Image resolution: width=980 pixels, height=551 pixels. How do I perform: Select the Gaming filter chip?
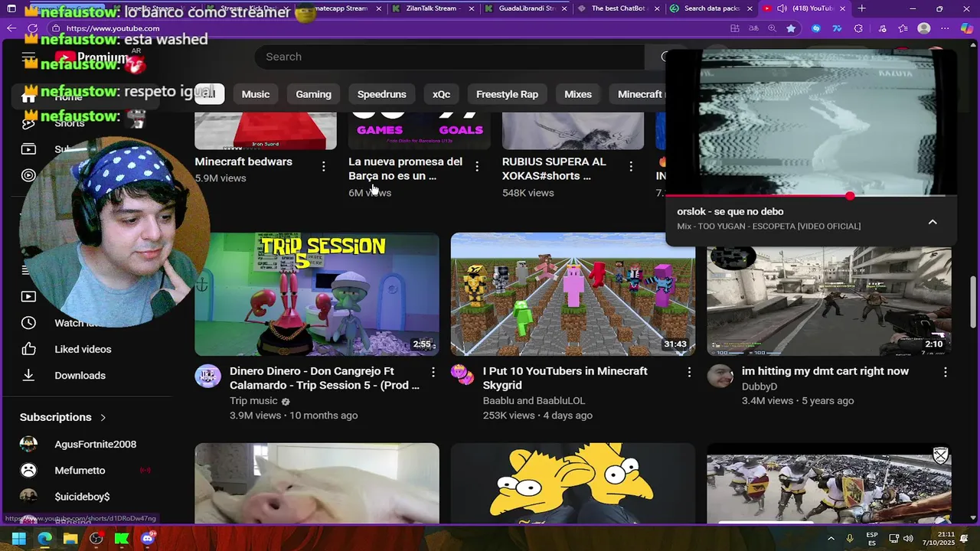tap(314, 94)
